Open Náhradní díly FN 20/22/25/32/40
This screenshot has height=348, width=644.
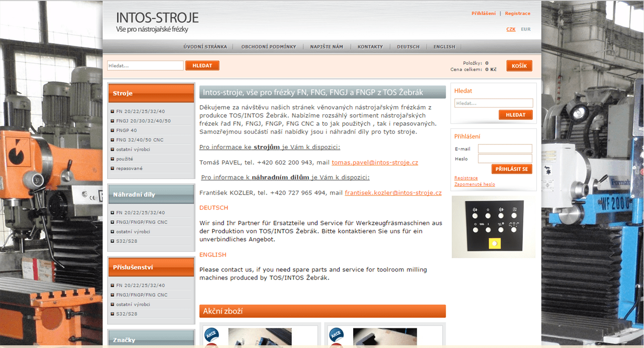[140, 213]
